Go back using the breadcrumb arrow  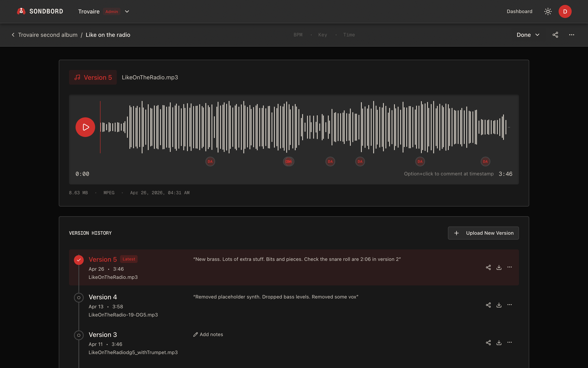coord(13,35)
